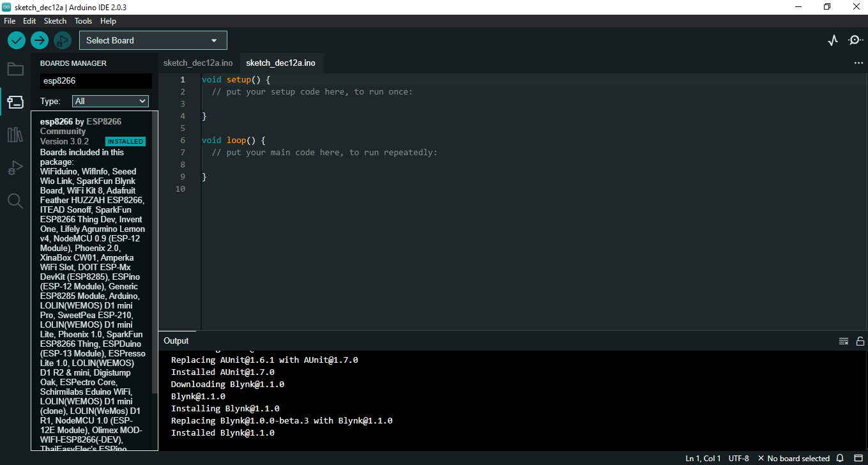
Task: Click the 'void loop() {' code line
Action: [x=233, y=141]
